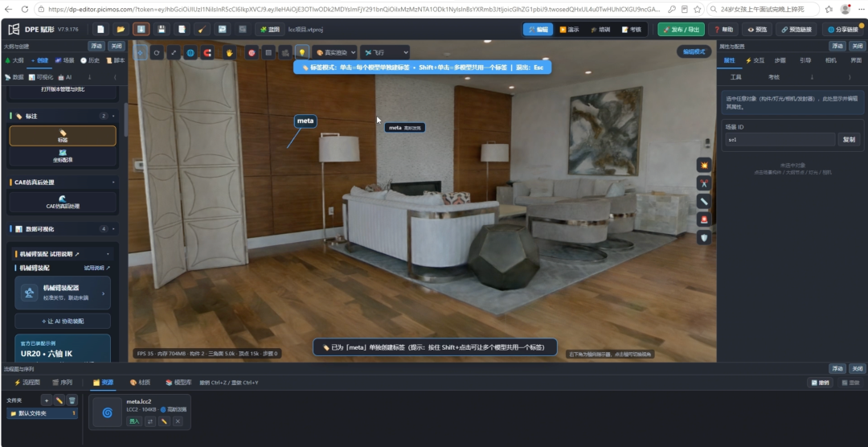Click the undo arrow icon in top toolbar
This screenshot has height=447, width=868.
222,30
